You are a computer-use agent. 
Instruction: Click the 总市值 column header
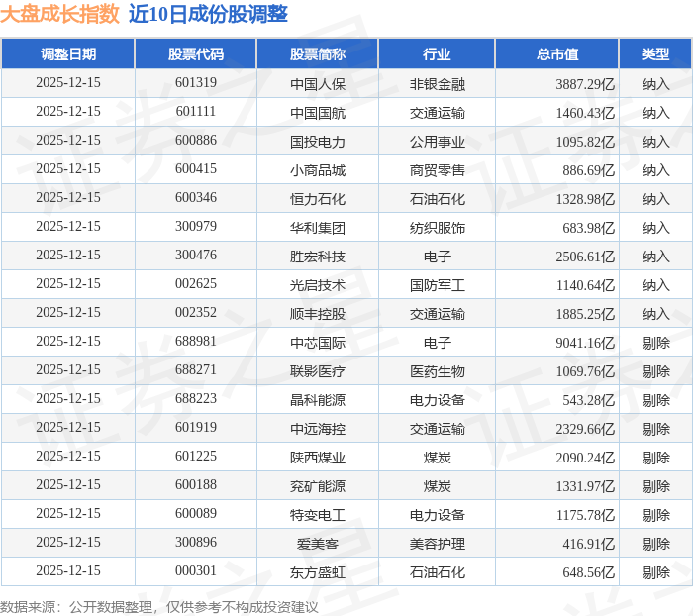(556, 53)
